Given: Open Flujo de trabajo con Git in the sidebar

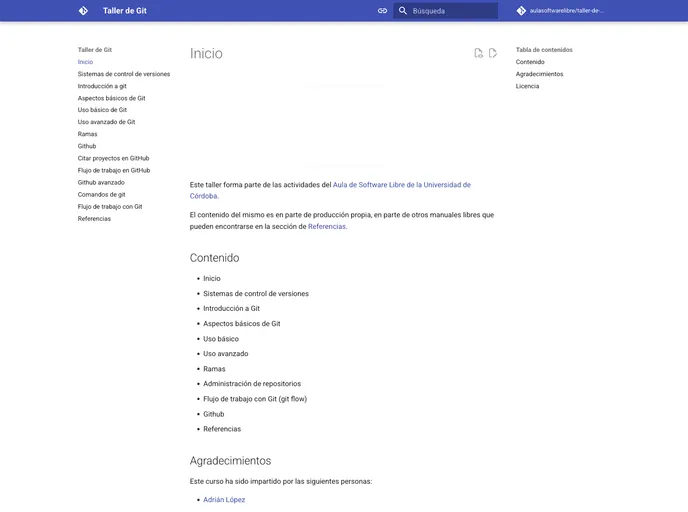Looking at the screenshot, I should click(x=110, y=206).
